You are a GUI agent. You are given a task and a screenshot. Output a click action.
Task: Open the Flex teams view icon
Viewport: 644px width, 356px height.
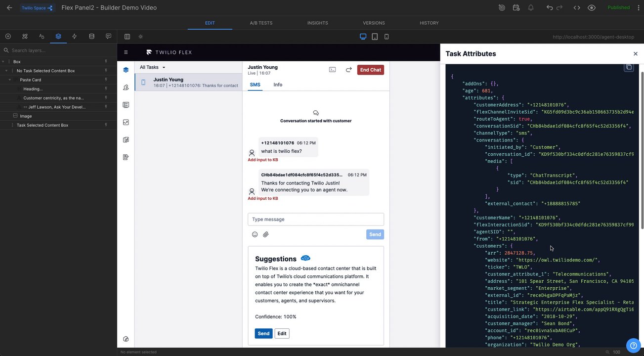(126, 88)
